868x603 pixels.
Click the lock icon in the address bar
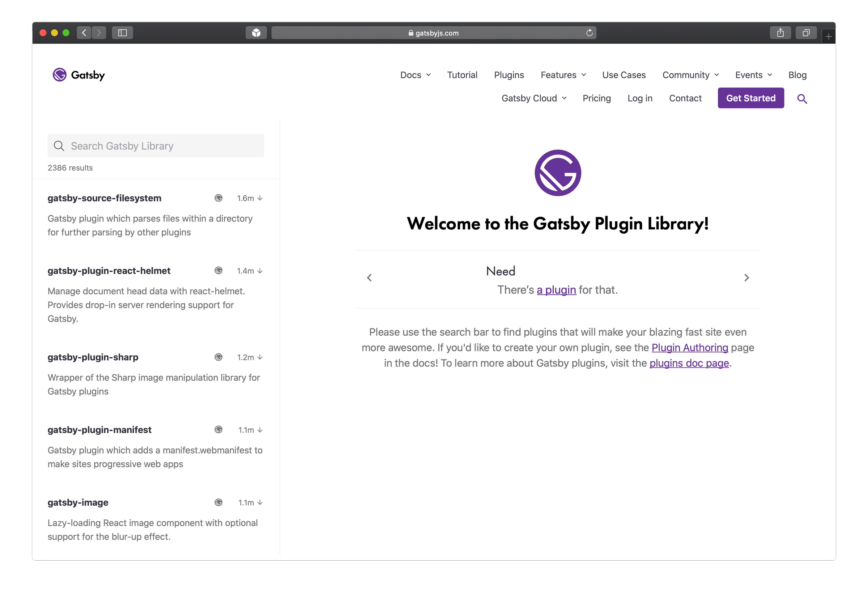tap(410, 33)
